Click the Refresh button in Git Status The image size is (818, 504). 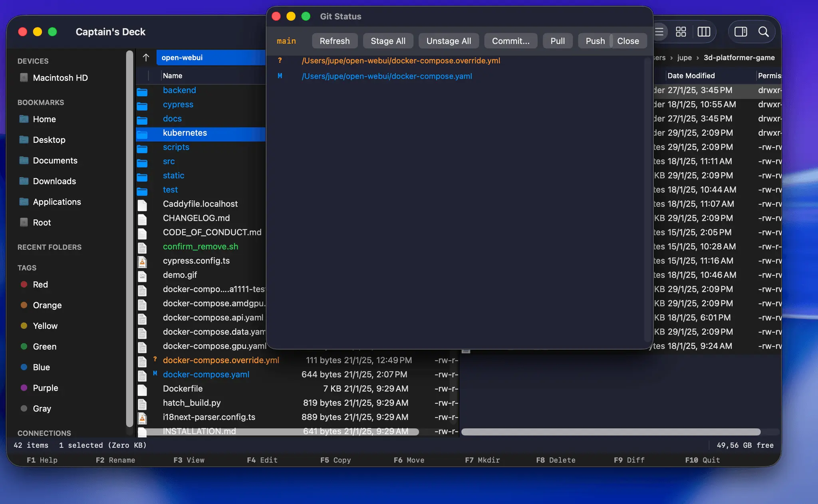click(334, 41)
